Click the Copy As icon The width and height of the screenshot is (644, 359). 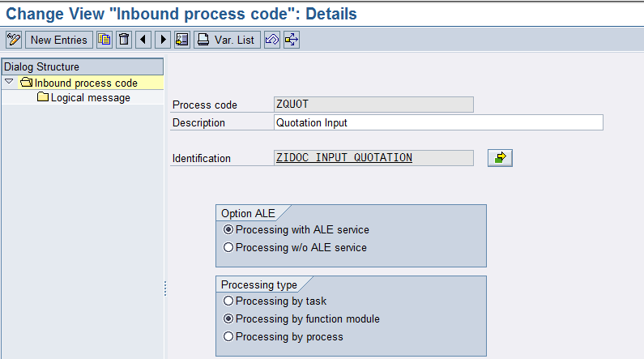(104, 40)
